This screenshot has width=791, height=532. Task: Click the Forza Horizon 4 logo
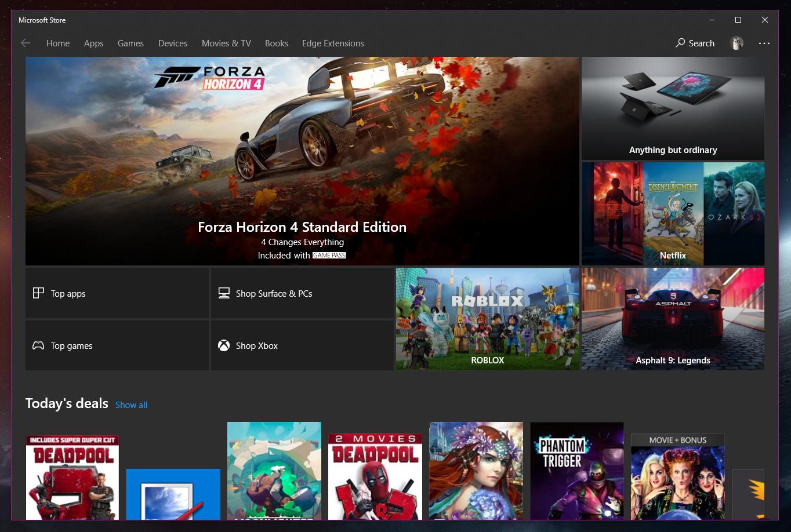209,78
